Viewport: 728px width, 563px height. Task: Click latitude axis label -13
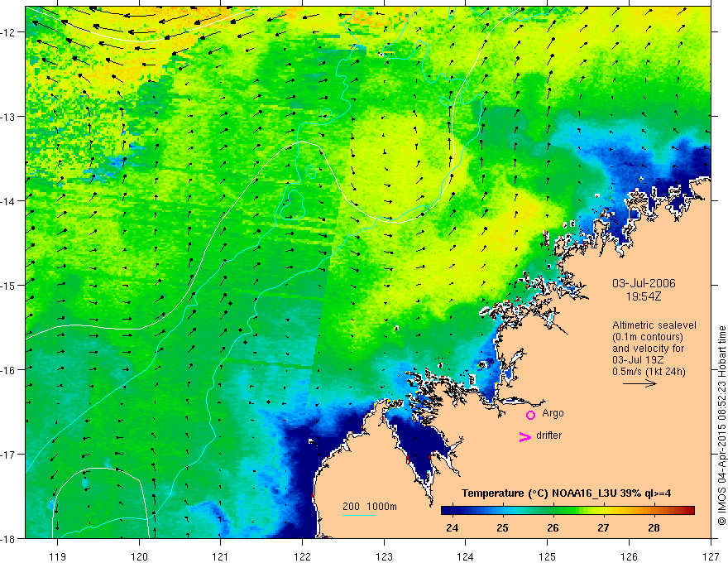click(8, 117)
